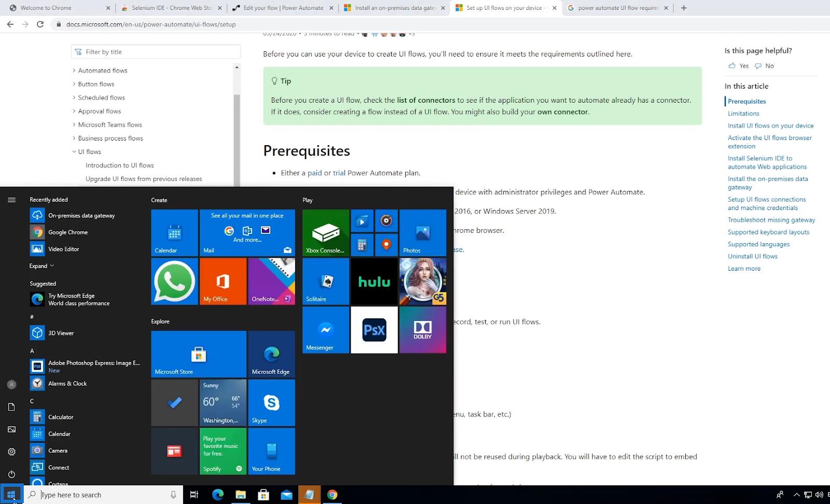The height and width of the screenshot is (504, 830).
Task: Open Messenger tile
Action: pyautogui.click(x=326, y=330)
